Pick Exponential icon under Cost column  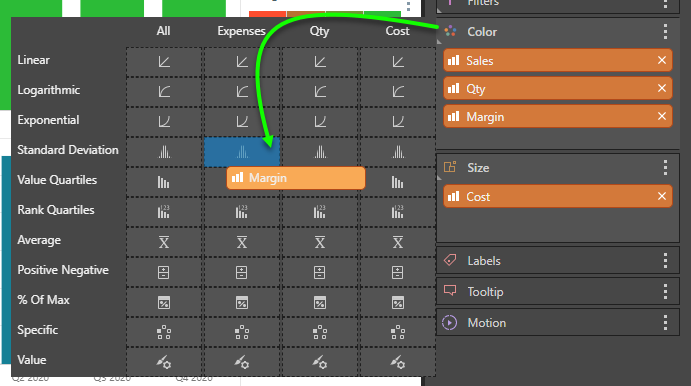pos(398,122)
